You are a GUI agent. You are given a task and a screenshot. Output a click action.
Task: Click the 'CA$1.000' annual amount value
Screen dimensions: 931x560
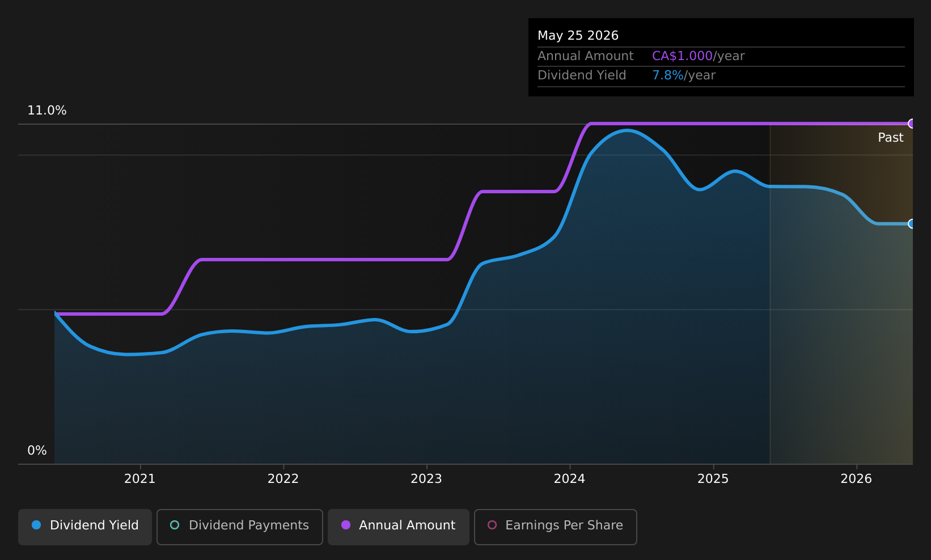(682, 56)
